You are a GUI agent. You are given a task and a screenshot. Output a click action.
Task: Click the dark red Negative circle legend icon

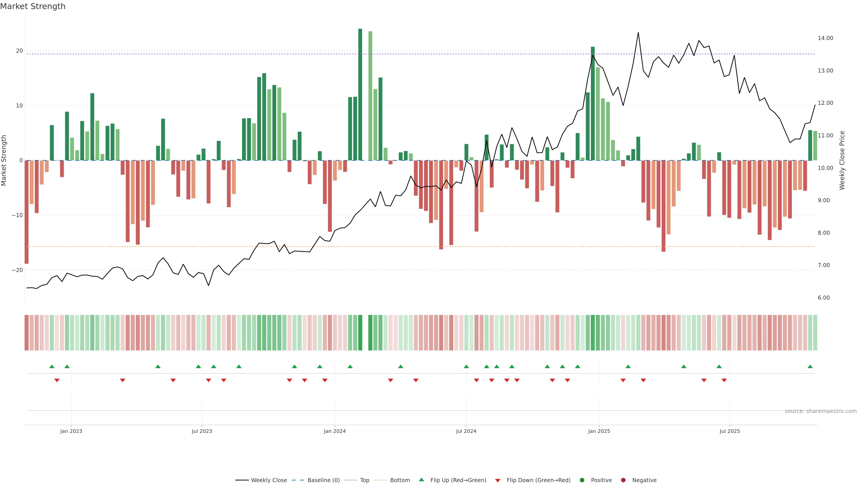point(623,480)
